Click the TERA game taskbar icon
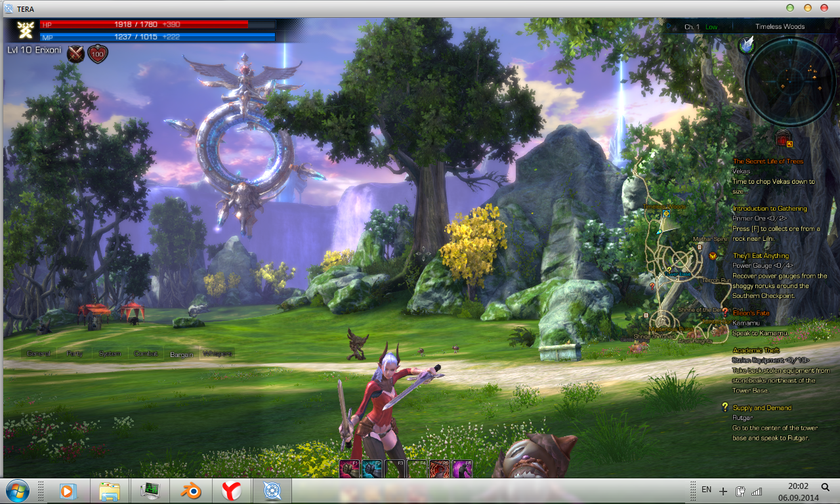The image size is (840, 504). [272, 491]
